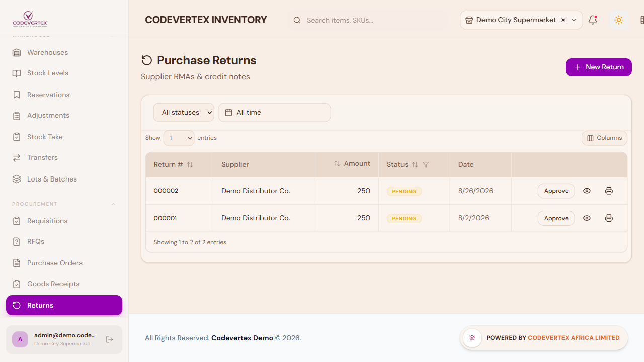Go to Transfers
Image resolution: width=644 pixels, height=362 pixels.
64,157
